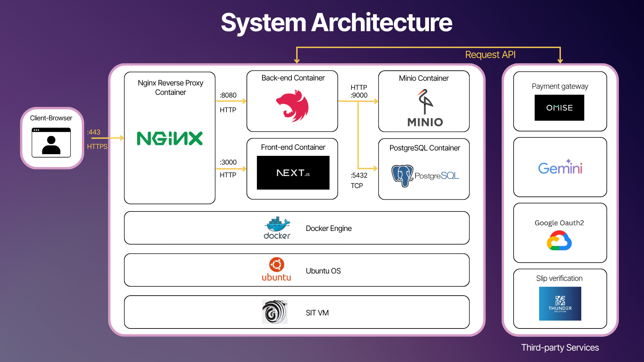Click the Request API label
This screenshot has height=362, width=644.
pyautogui.click(x=490, y=55)
